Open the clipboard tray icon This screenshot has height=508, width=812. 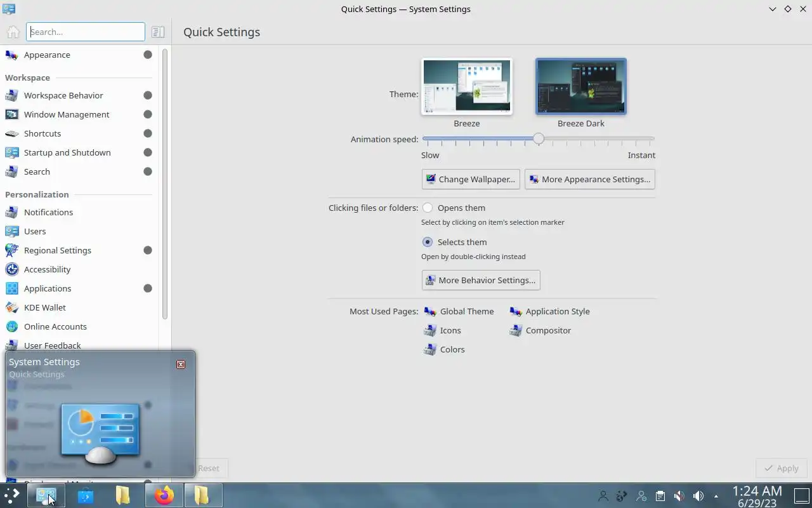click(660, 496)
